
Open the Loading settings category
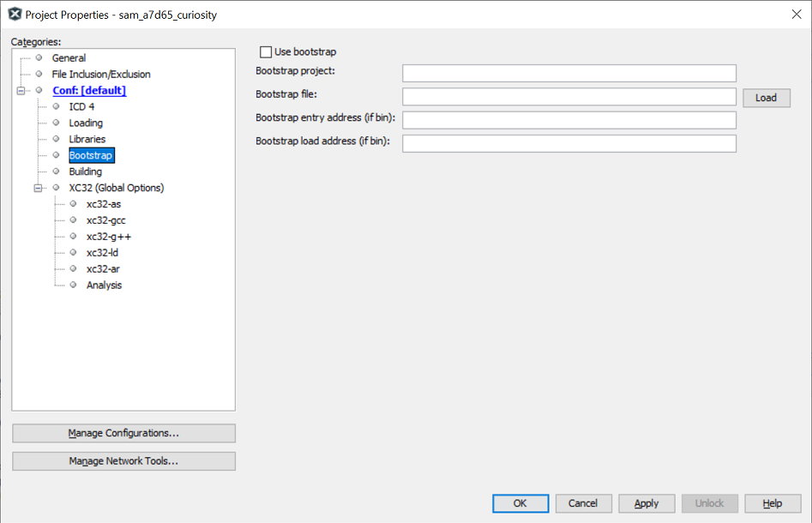click(x=86, y=123)
